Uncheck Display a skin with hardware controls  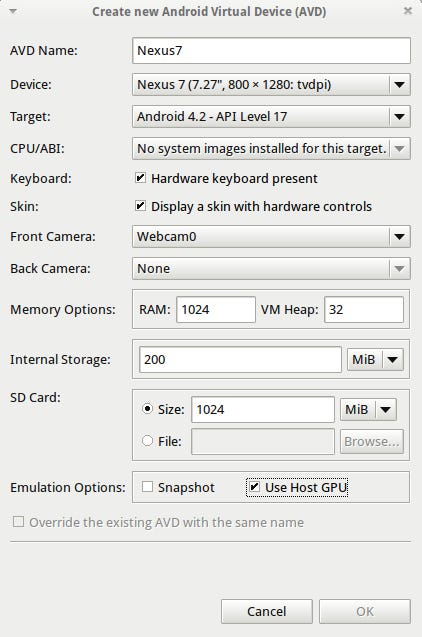tap(140, 206)
